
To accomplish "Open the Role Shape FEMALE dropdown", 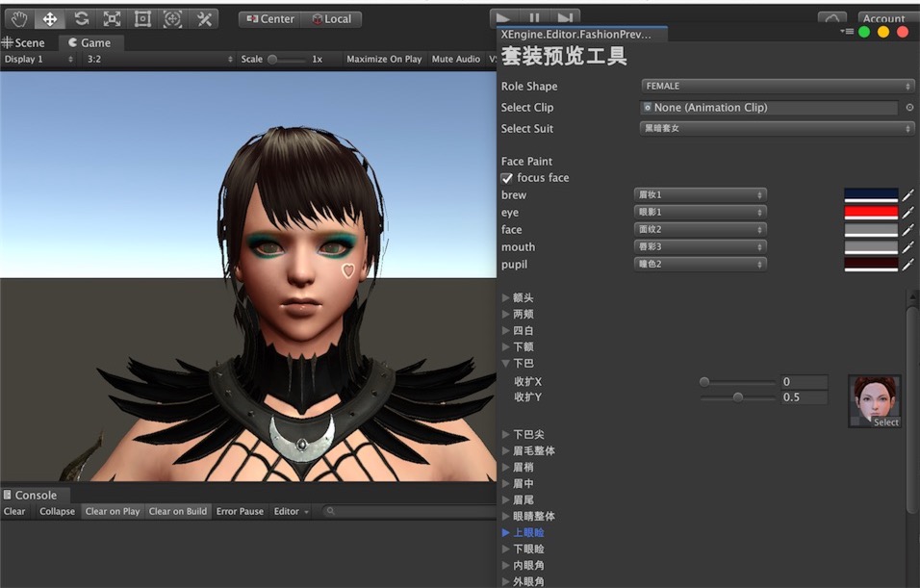I will [x=777, y=86].
